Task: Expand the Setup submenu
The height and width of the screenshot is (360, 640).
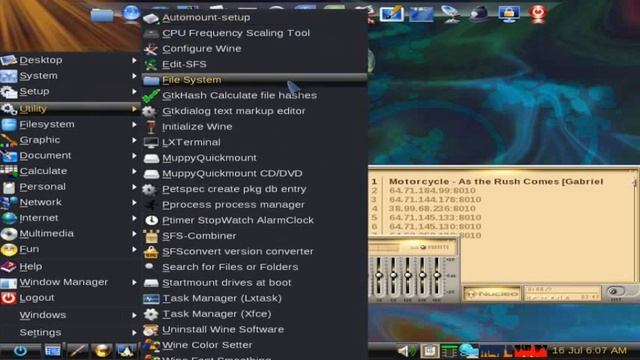Action: tap(70, 91)
